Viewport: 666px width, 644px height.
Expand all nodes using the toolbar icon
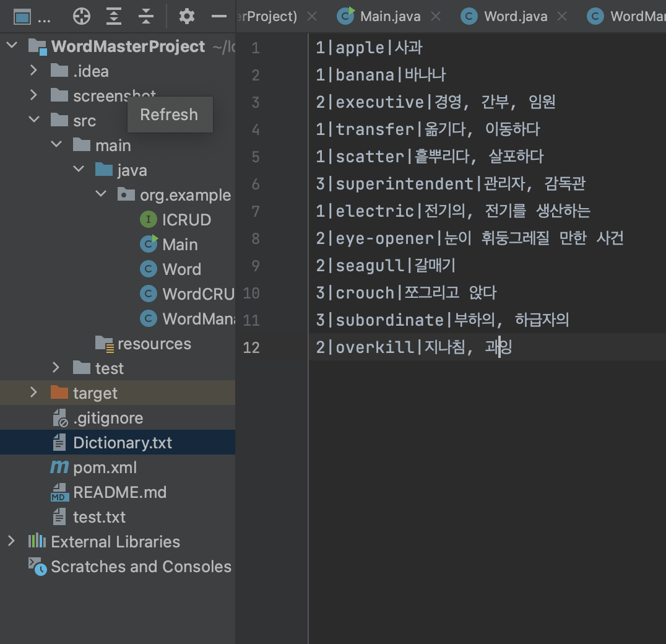[x=114, y=15]
